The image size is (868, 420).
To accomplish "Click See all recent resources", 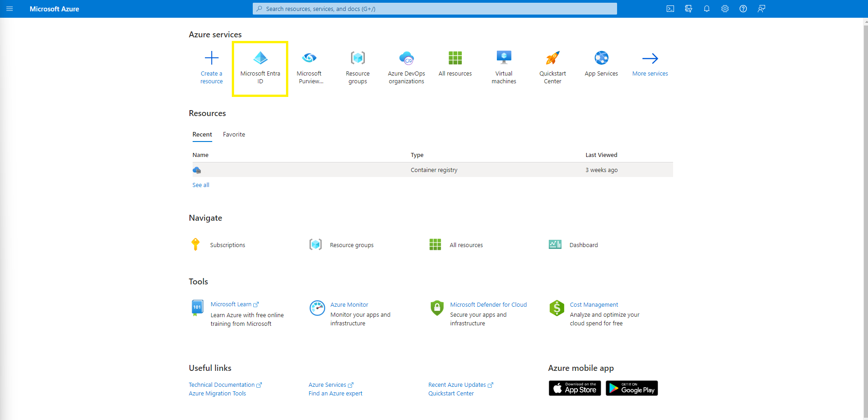I will click(x=200, y=185).
